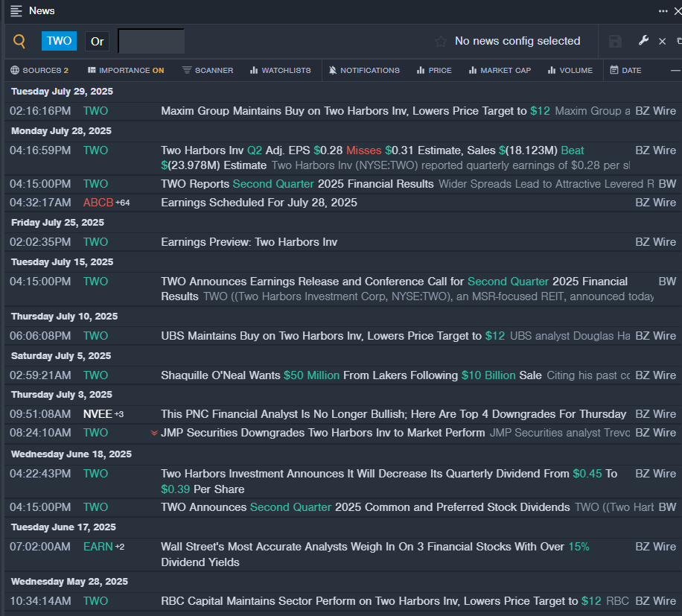Toggle the Notifications filter
This screenshot has width=682, height=616.
tap(364, 71)
